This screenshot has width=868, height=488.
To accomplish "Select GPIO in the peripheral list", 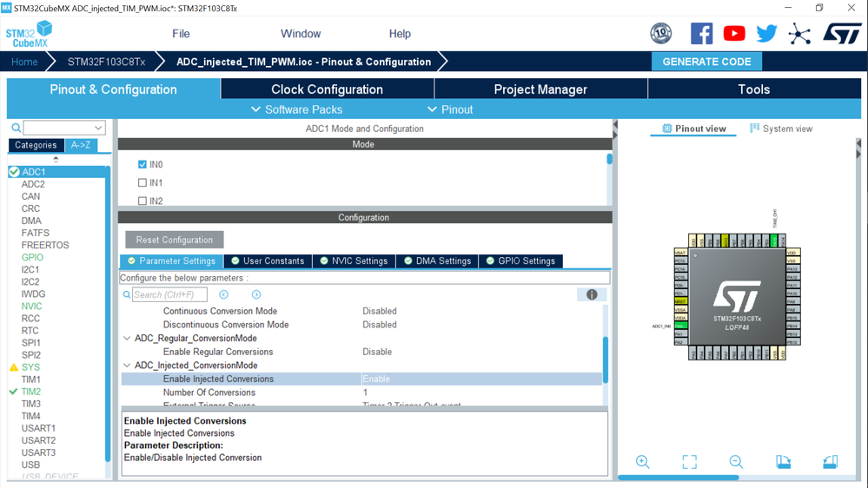I will click(x=32, y=257).
